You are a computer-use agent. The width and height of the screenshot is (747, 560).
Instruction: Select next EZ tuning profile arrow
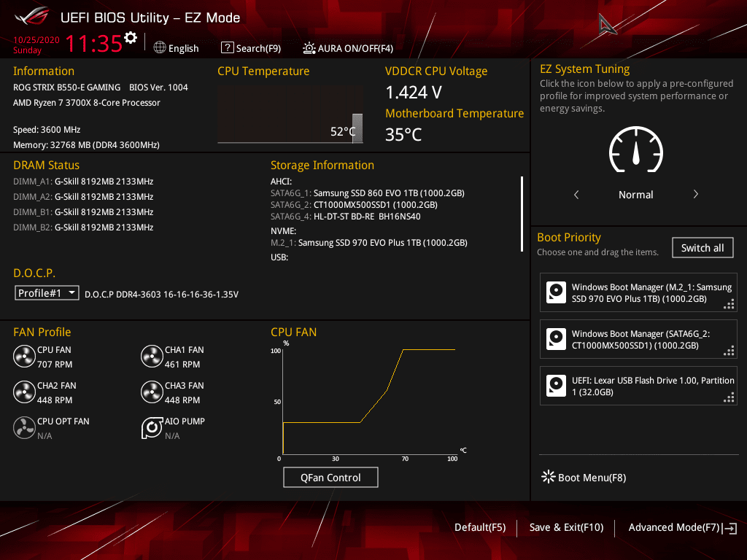[695, 194]
